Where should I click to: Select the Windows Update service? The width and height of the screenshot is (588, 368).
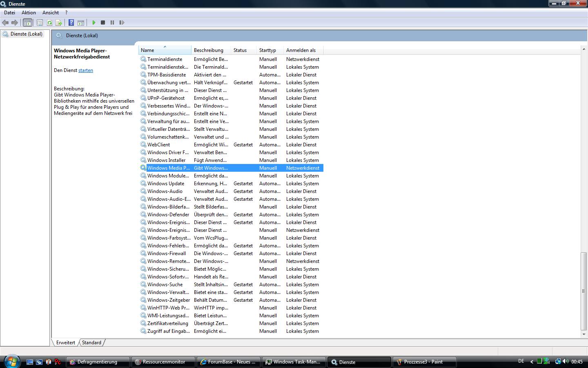tap(231, 184)
